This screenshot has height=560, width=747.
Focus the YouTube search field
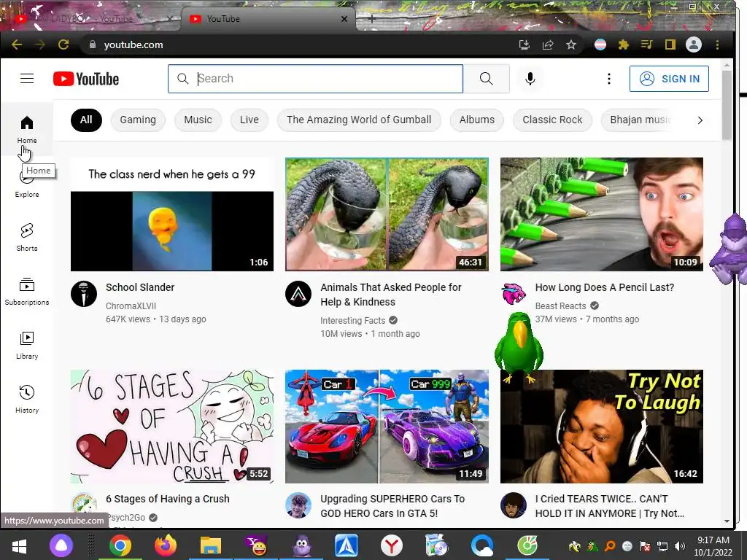tap(315, 79)
